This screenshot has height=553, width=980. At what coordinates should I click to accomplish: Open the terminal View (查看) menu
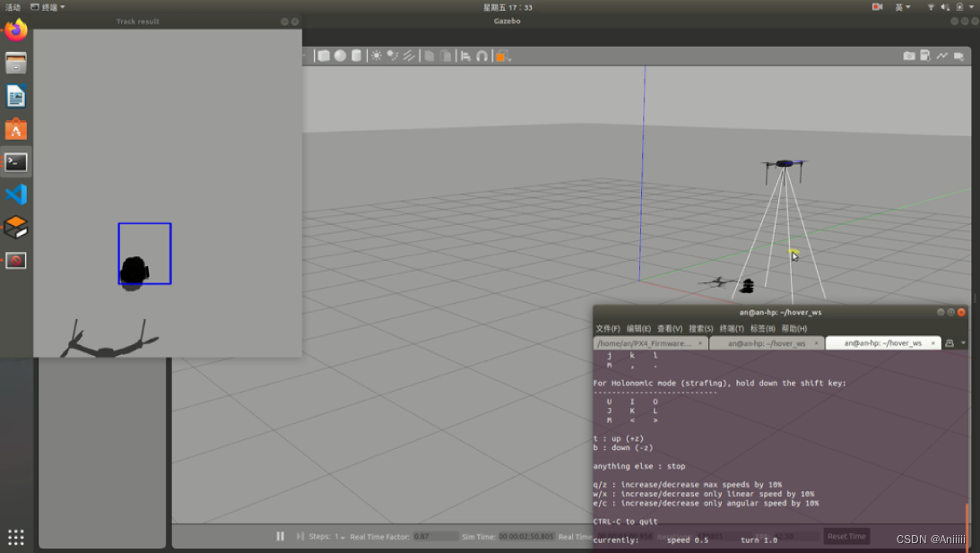(670, 329)
